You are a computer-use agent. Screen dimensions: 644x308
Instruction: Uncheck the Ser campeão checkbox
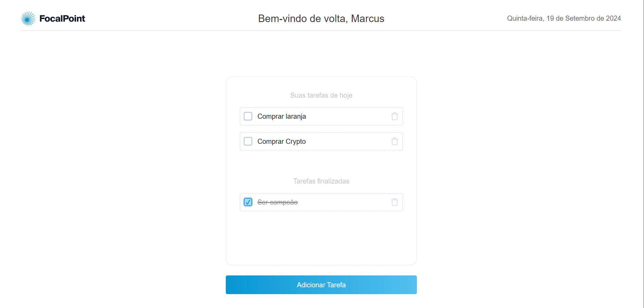(x=248, y=202)
